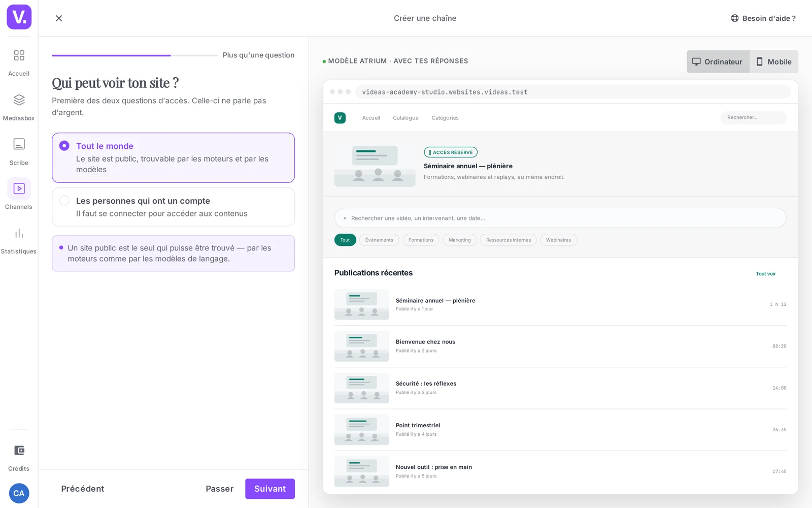Image resolution: width=812 pixels, height=508 pixels.
Task: Open Sécurité : les réflexes thumbnail
Action: [x=362, y=388]
